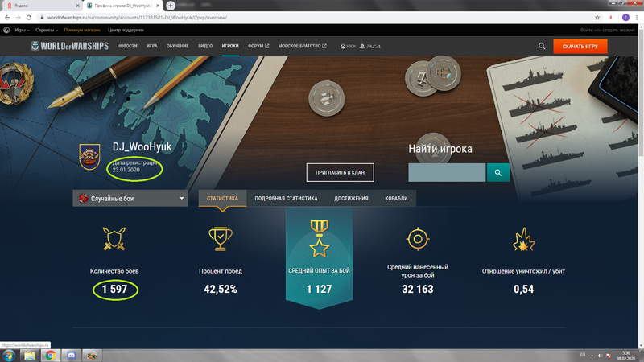The image size is (644, 362).
Task: Bookmark page with the star icon
Action: [597, 18]
